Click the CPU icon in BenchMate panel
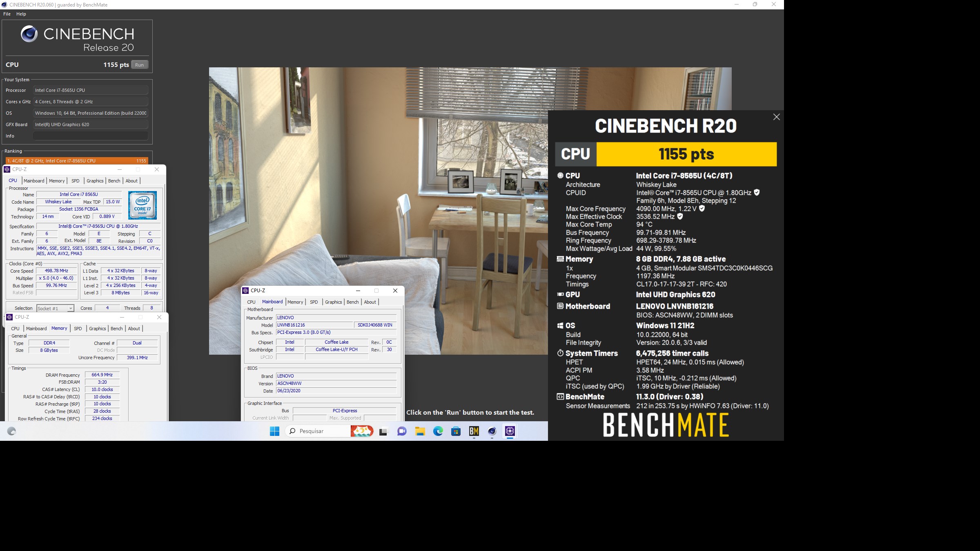Viewport: 980px width, 551px height. point(560,176)
